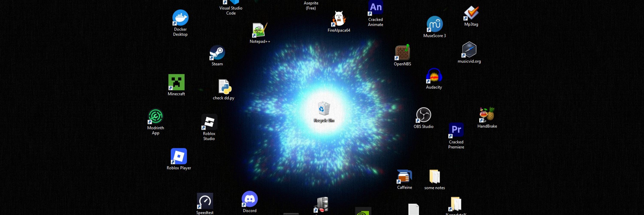Viewport: 644px width, 215px height.
Task: Open the OpenNBS note block icon
Action: point(402,52)
